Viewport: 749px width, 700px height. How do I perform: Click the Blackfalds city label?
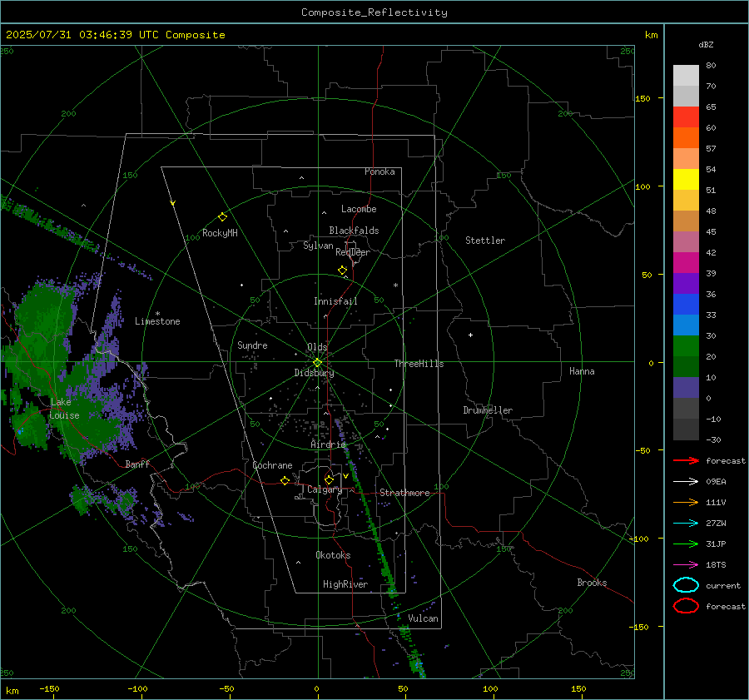coord(354,231)
